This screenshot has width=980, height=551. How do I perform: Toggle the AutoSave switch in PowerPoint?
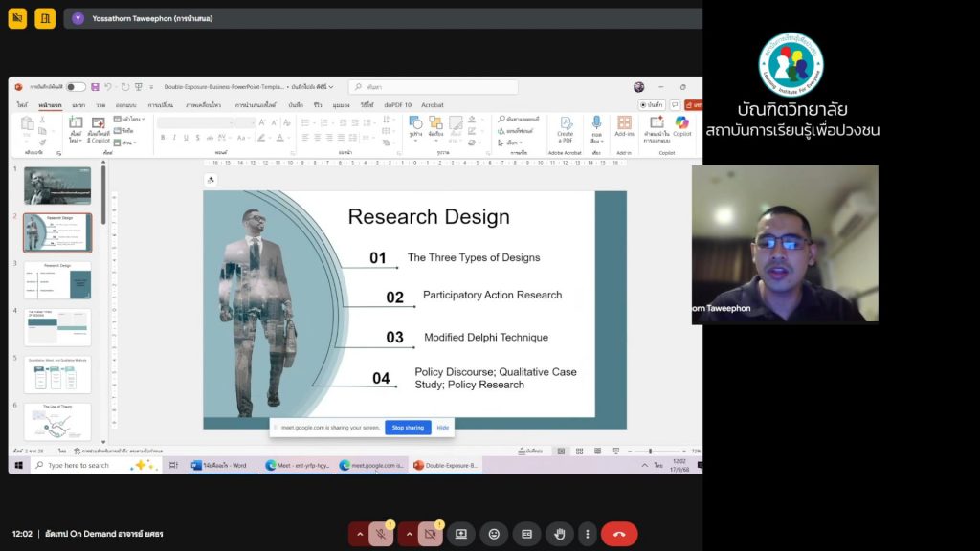coord(75,87)
